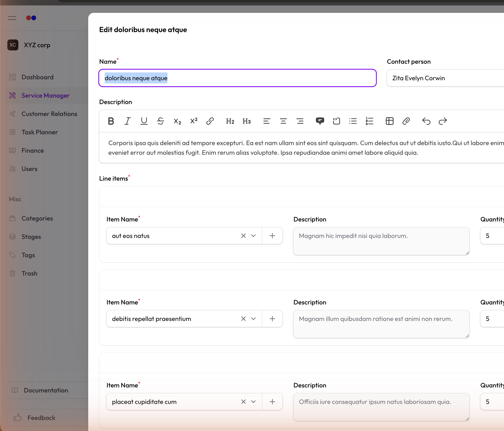Expand 'debitis repellat praesentium' item dropdown
The height and width of the screenshot is (431, 504).
point(253,319)
